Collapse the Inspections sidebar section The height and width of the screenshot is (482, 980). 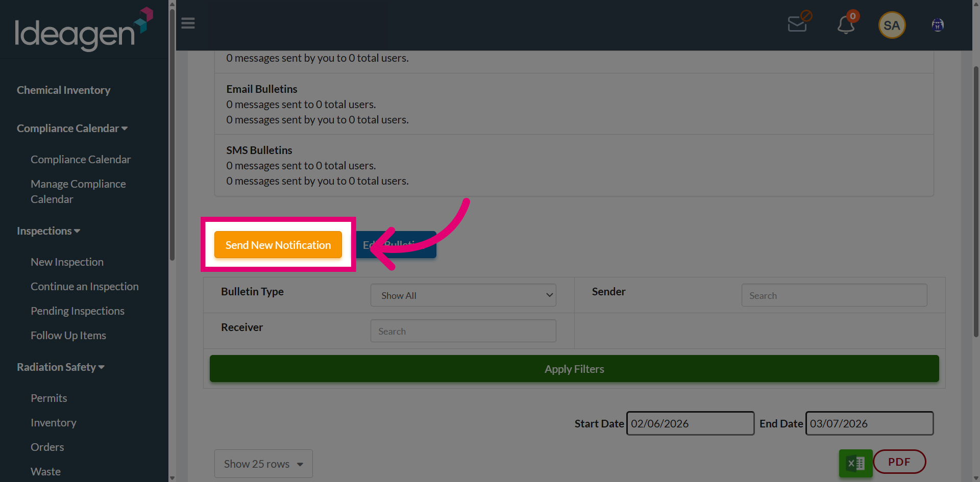pos(48,231)
